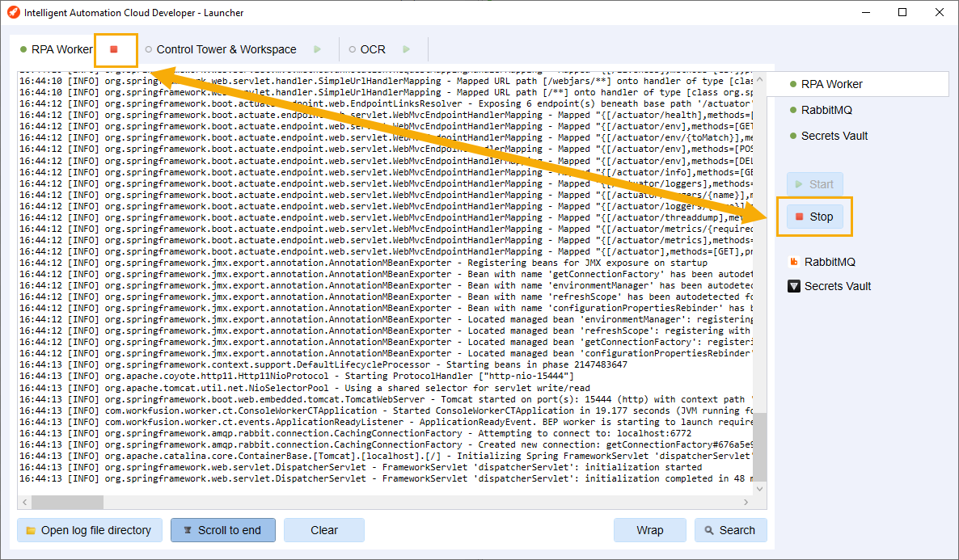This screenshot has height=560, width=959.
Task: Click the disabled Start button
Action: [x=814, y=184]
